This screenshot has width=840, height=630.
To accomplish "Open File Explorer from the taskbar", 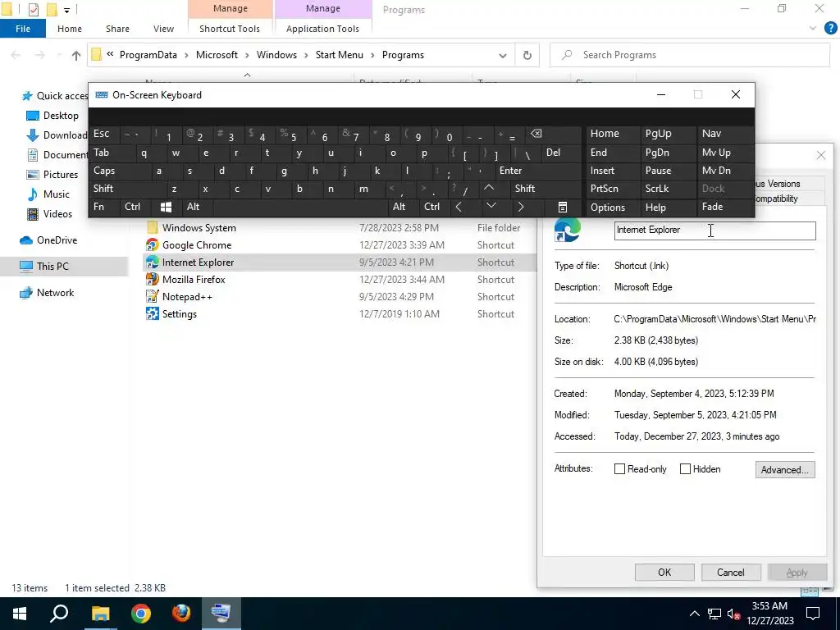I will click(100, 614).
